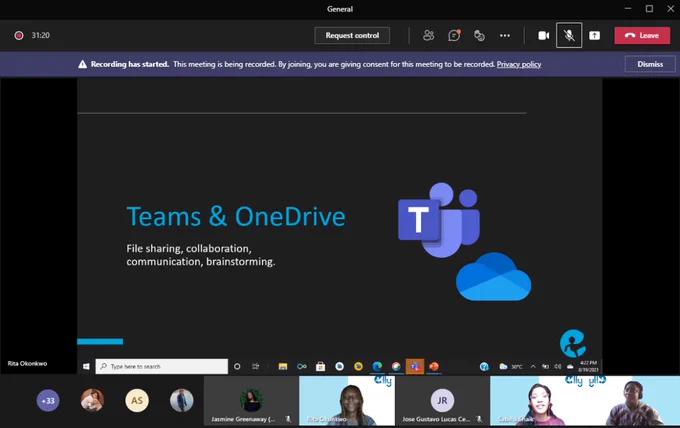The height and width of the screenshot is (428, 680).
Task: Open the Share content tray
Action: (x=595, y=36)
